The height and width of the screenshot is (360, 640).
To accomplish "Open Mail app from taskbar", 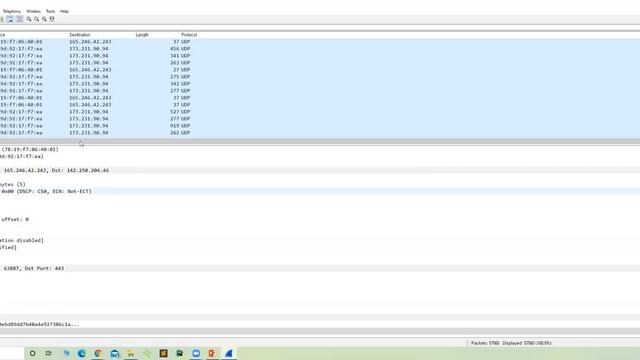I will pos(115,353).
